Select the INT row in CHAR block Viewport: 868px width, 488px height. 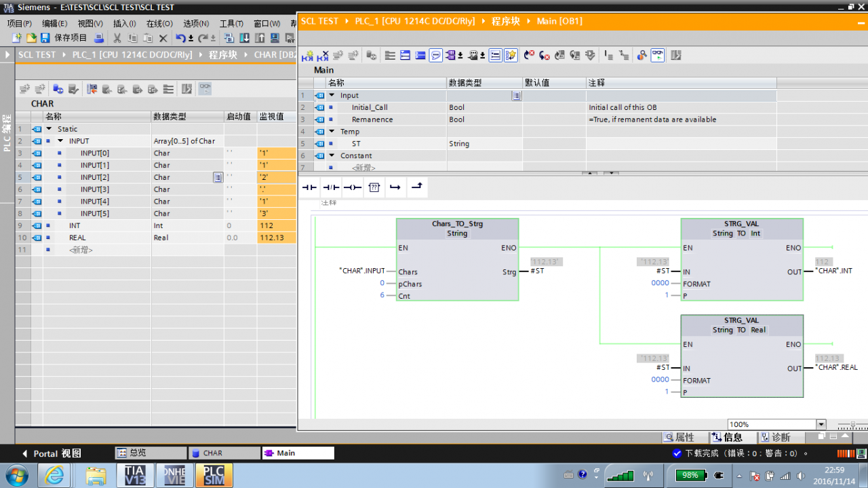pyautogui.click(x=155, y=225)
